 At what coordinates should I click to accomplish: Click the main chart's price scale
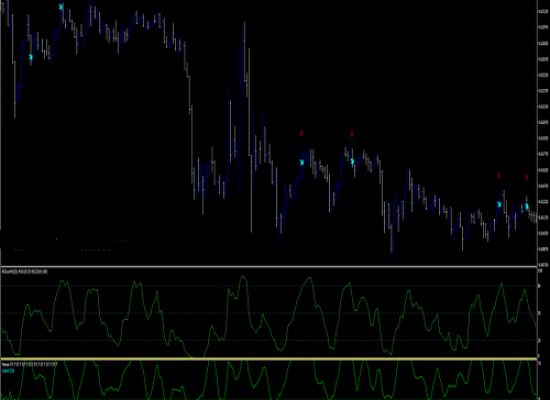click(543, 133)
